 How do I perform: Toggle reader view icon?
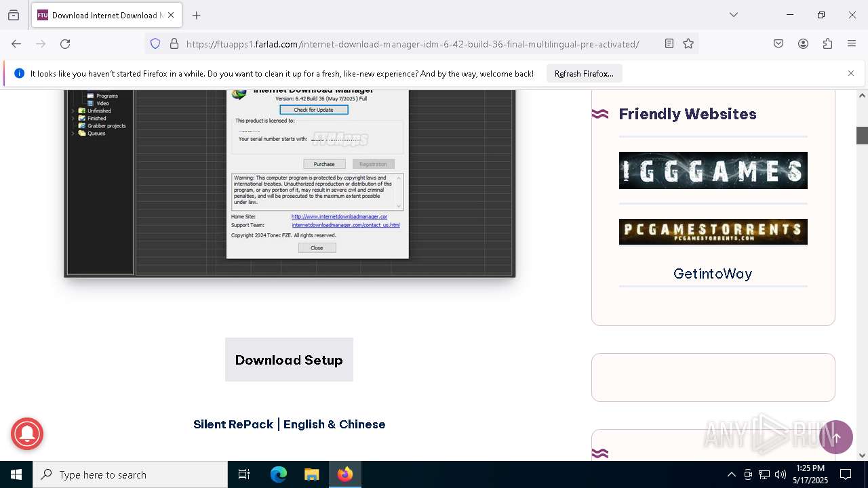[669, 43]
